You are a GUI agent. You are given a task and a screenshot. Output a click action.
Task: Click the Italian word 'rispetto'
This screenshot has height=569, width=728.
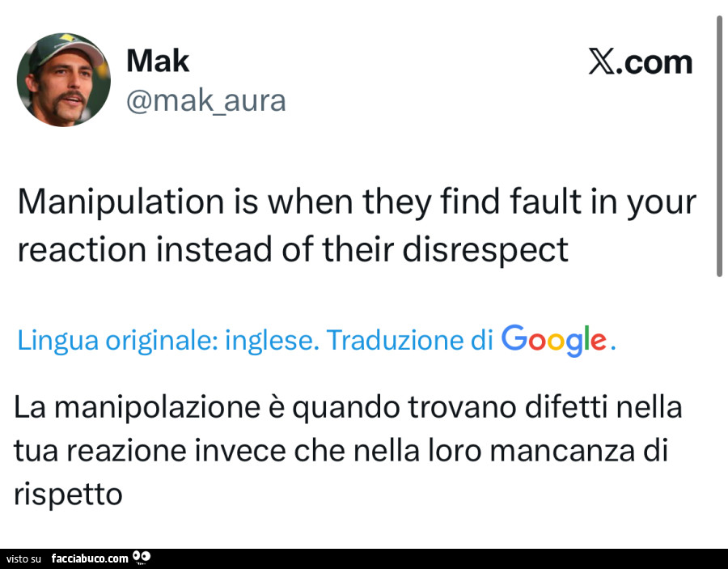69,493
